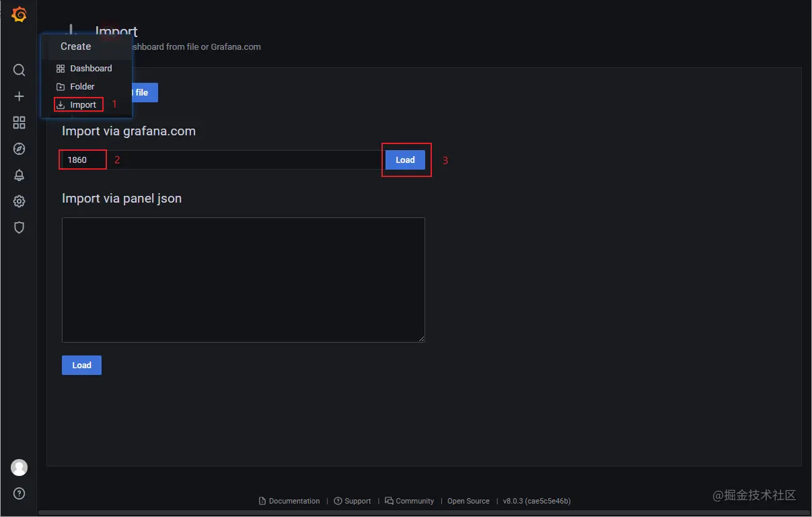This screenshot has width=812, height=517.
Task: Open the Search dashboards magnifier icon
Action: tap(19, 70)
